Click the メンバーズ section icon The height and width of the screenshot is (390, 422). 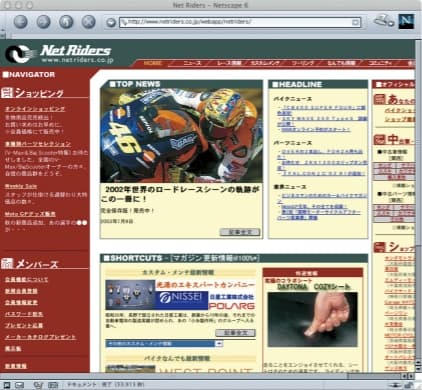tap(7, 263)
